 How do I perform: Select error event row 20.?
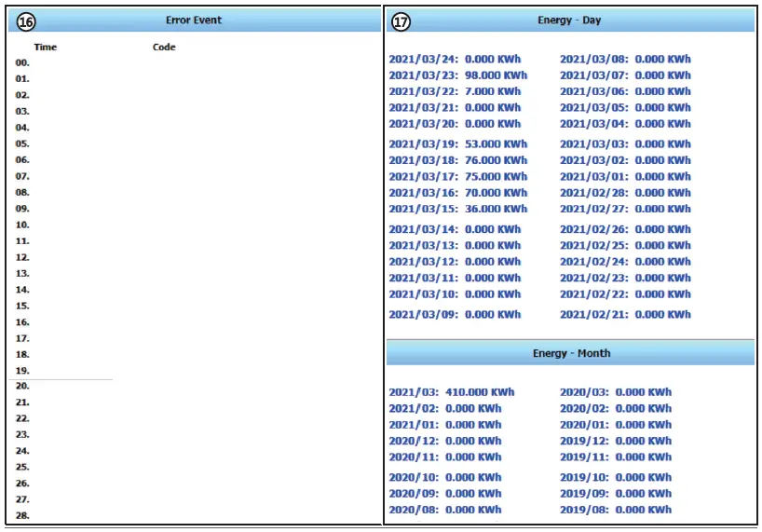(x=22, y=387)
